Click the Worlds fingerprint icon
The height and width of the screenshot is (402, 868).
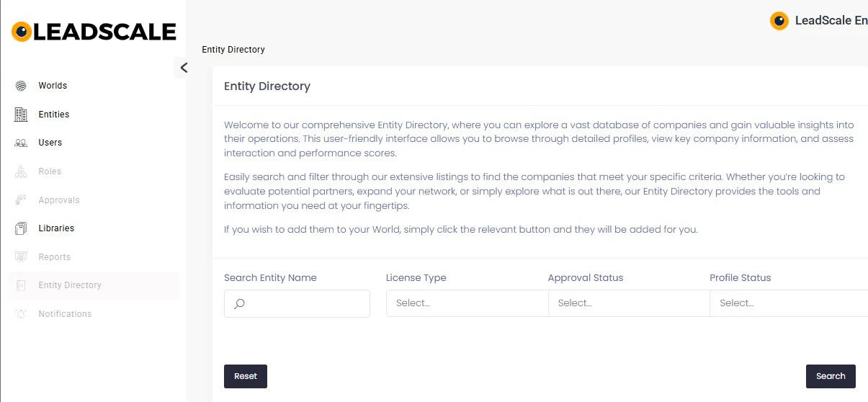point(21,86)
